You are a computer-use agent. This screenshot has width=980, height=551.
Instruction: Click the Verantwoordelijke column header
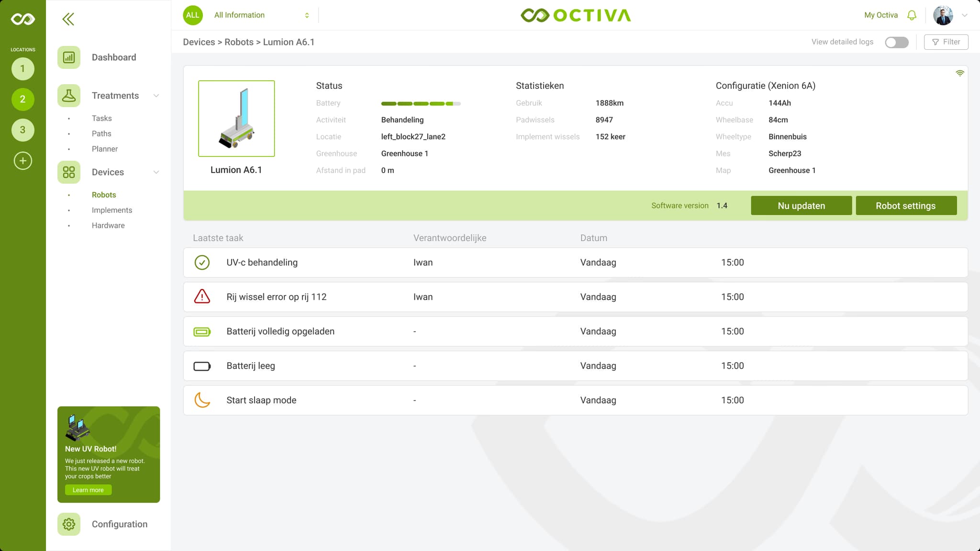[x=450, y=238]
